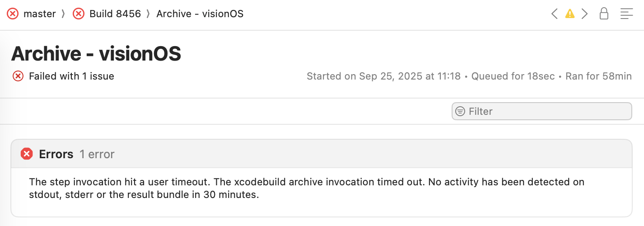Go to Build 8456 in breadcrumb
This screenshot has height=226, width=644.
click(x=115, y=14)
